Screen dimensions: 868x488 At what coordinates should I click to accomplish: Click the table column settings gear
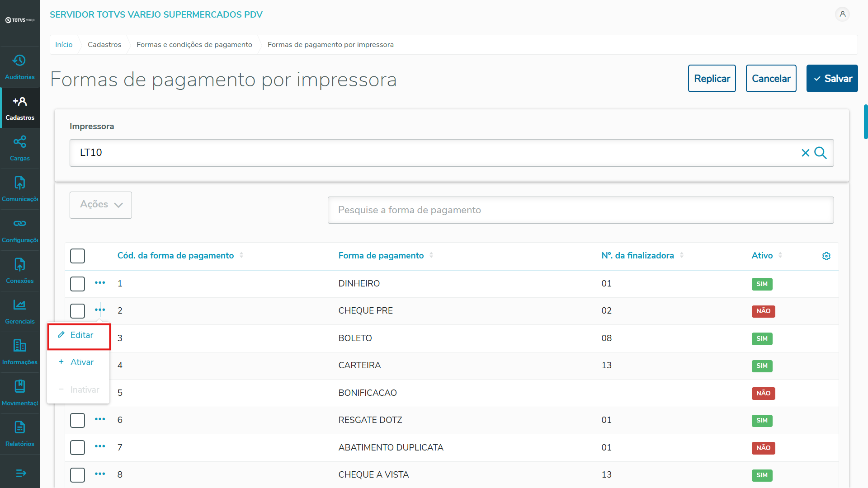coord(826,256)
